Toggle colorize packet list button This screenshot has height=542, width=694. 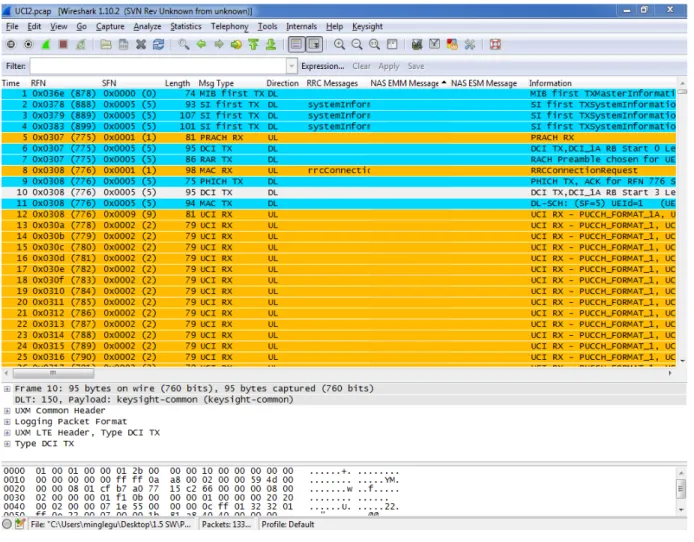[x=297, y=45]
